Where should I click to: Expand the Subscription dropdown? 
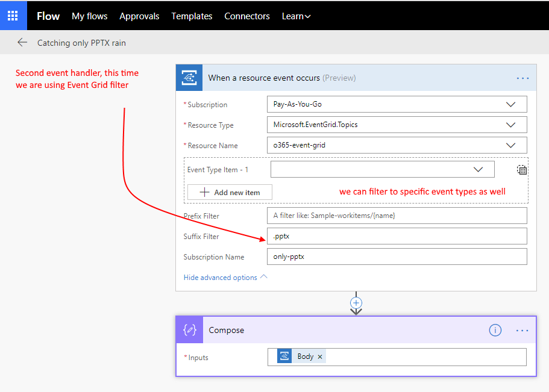[x=510, y=104]
